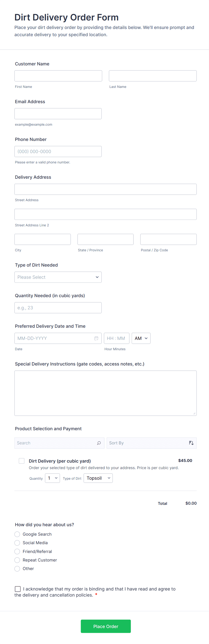
Task: Click the quantity in cubic yards field
Action: point(58,308)
